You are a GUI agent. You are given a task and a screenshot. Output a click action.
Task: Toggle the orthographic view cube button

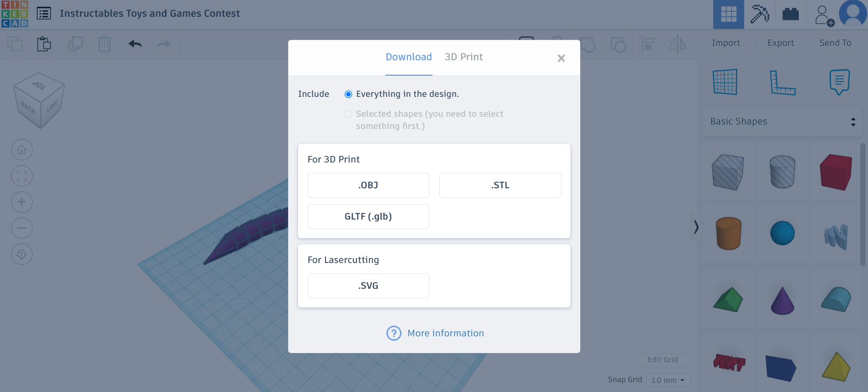(x=22, y=254)
